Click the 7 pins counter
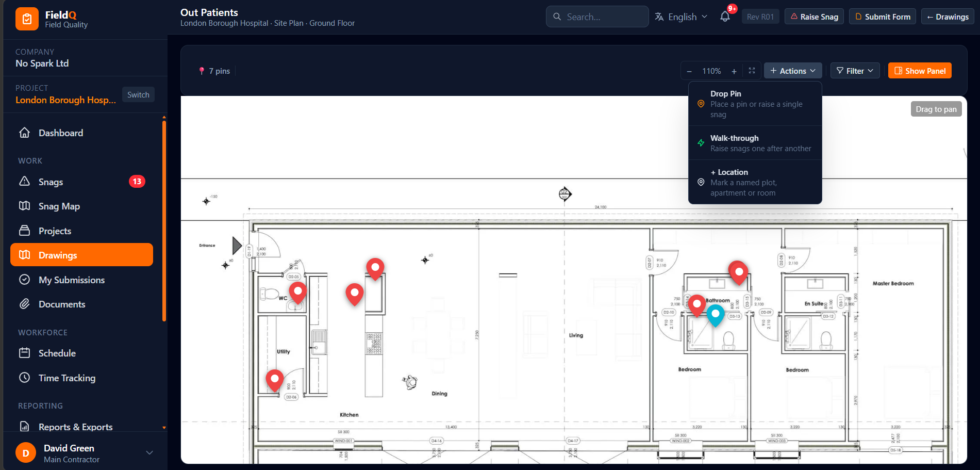 pos(214,71)
